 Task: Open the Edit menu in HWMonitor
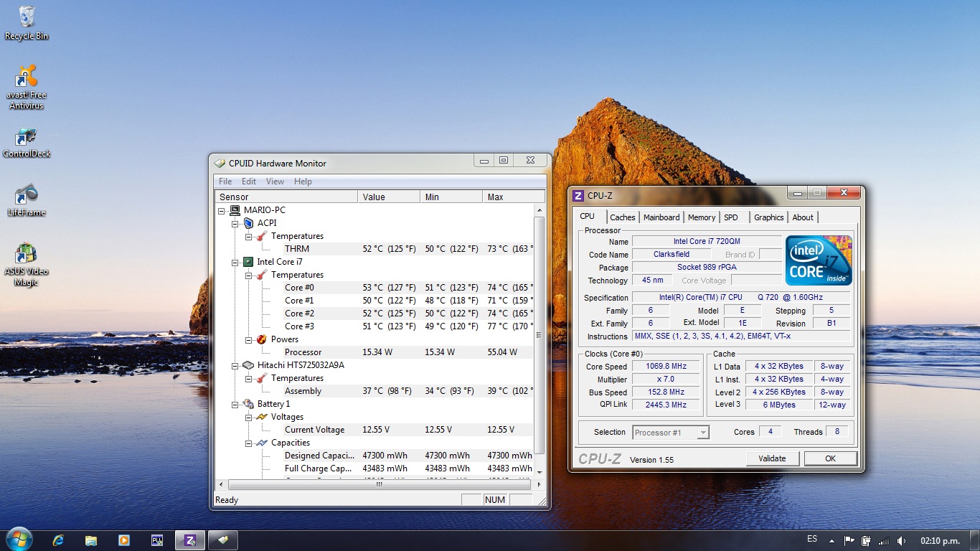tap(249, 182)
